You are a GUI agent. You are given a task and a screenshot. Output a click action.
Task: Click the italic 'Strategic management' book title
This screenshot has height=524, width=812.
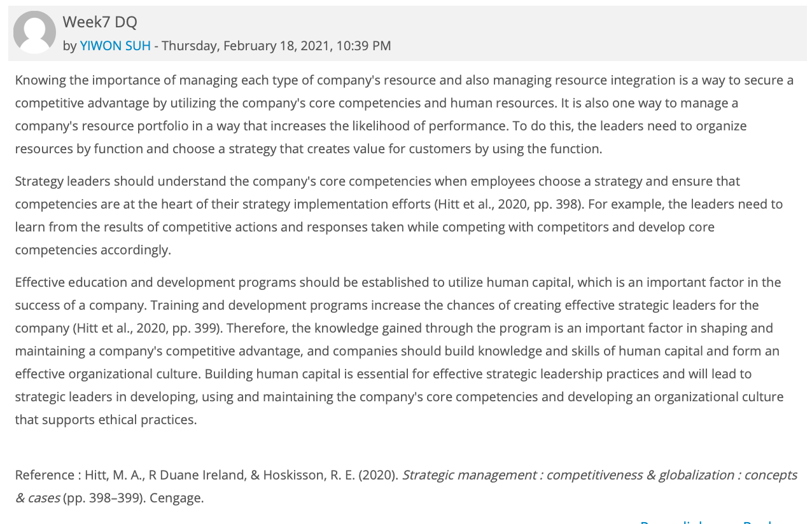[x=470, y=475]
